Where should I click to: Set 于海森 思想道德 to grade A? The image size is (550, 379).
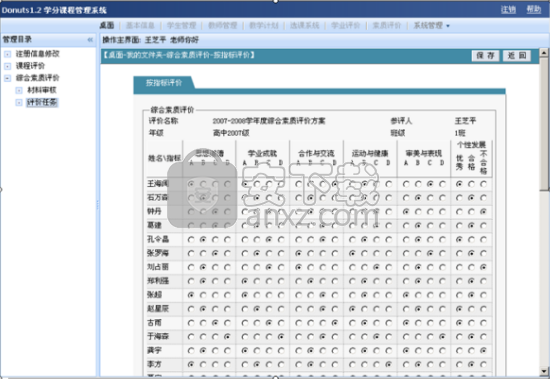(191, 337)
